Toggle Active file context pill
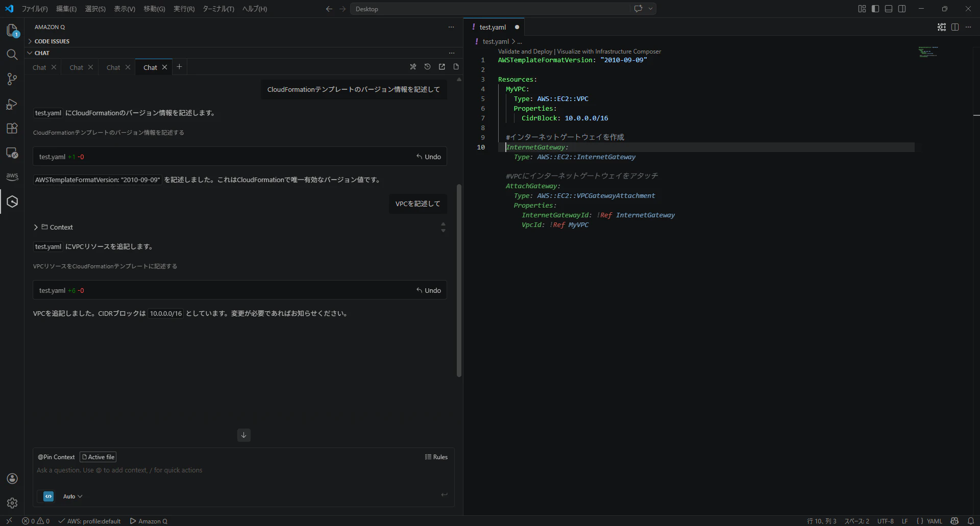The height and width of the screenshot is (526, 980). pyautogui.click(x=98, y=457)
